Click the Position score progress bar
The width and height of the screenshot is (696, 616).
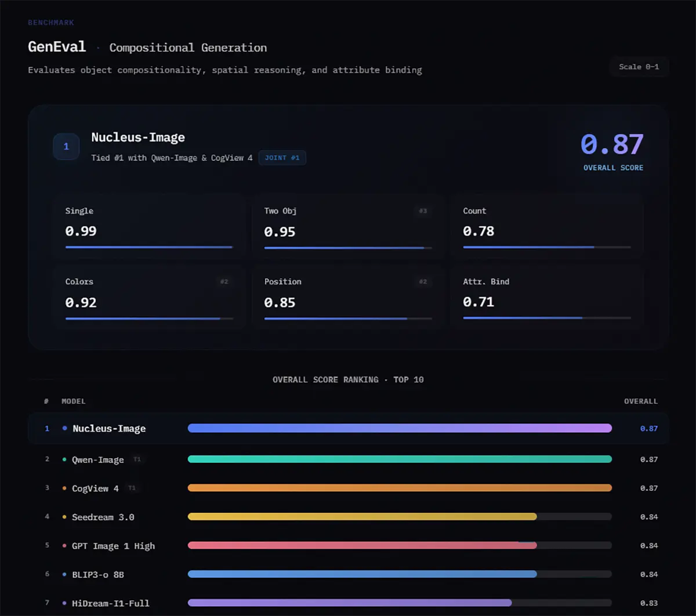[348, 318]
